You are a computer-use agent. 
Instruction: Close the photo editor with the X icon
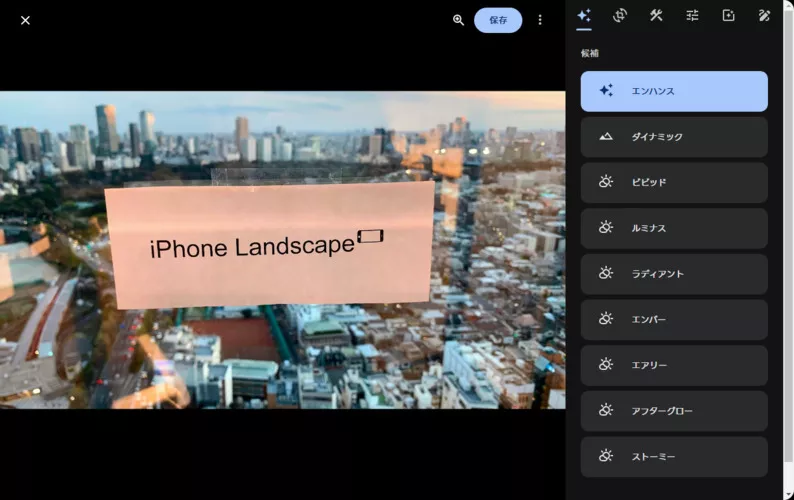pos(25,20)
